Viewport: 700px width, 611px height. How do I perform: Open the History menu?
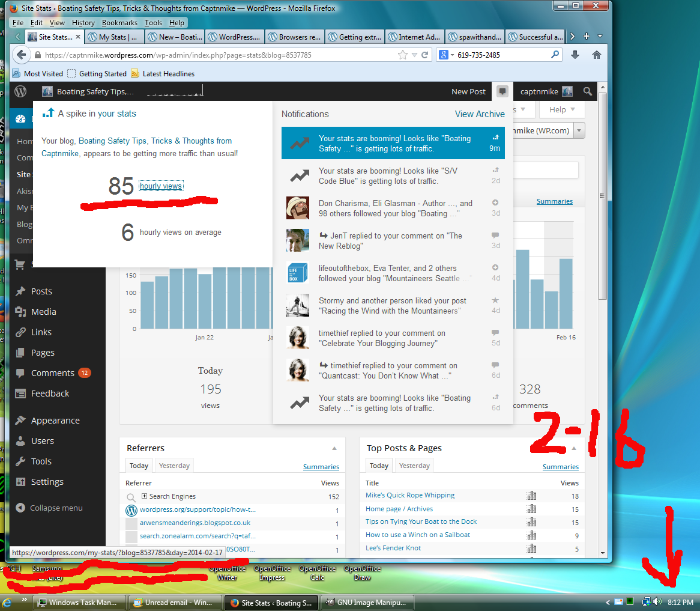pyautogui.click(x=83, y=23)
